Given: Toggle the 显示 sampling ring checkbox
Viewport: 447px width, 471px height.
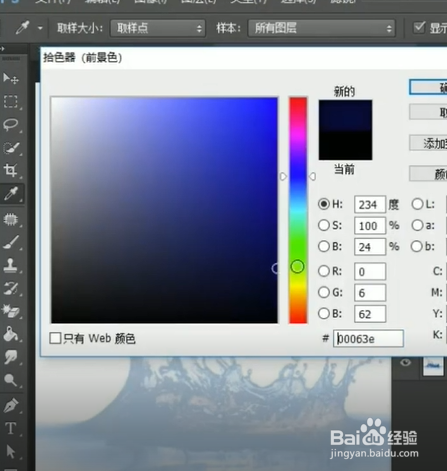Looking at the screenshot, I should pyautogui.click(x=419, y=27).
